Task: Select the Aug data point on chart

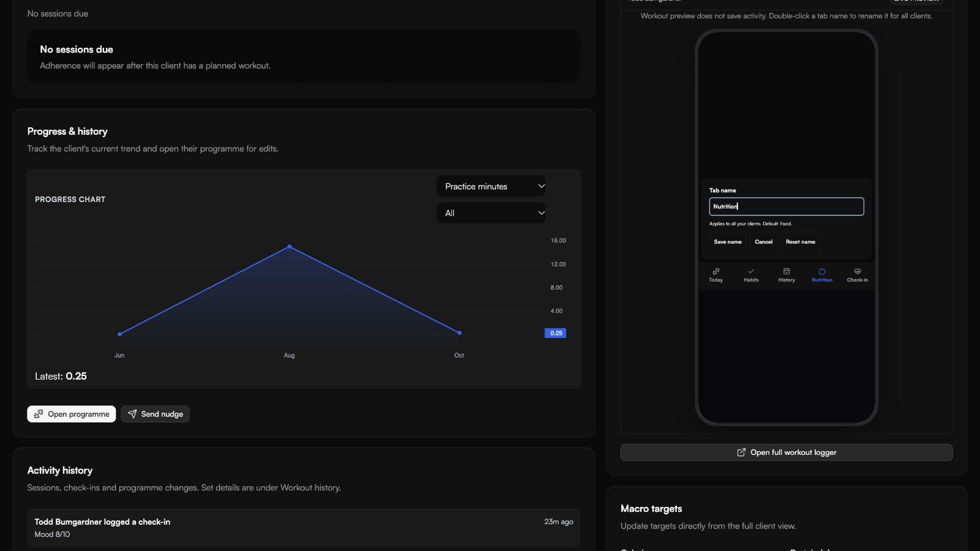Action: pyautogui.click(x=290, y=247)
